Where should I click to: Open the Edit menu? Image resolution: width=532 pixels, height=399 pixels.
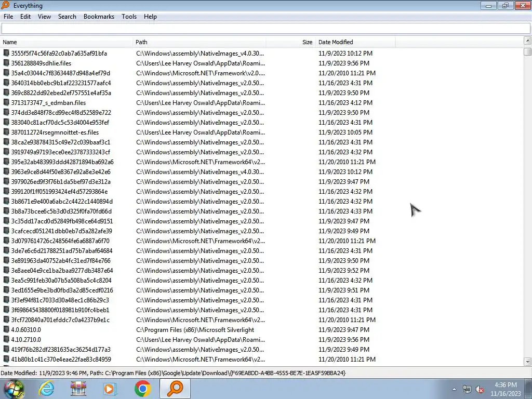click(25, 17)
